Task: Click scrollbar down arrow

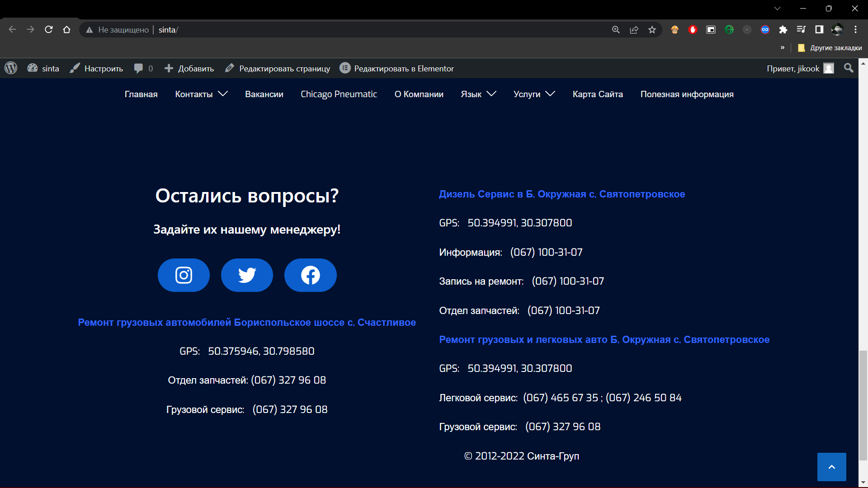Action: click(x=863, y=482)
